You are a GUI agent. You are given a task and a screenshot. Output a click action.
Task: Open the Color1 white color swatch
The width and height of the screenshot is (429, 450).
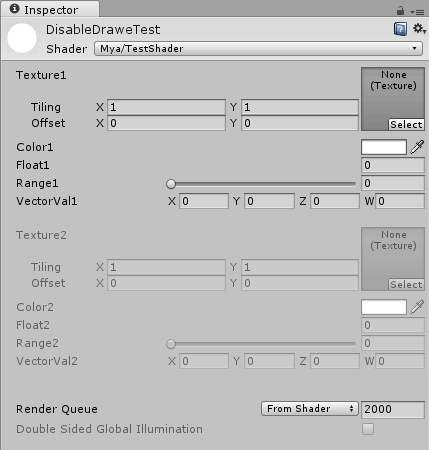384,147
